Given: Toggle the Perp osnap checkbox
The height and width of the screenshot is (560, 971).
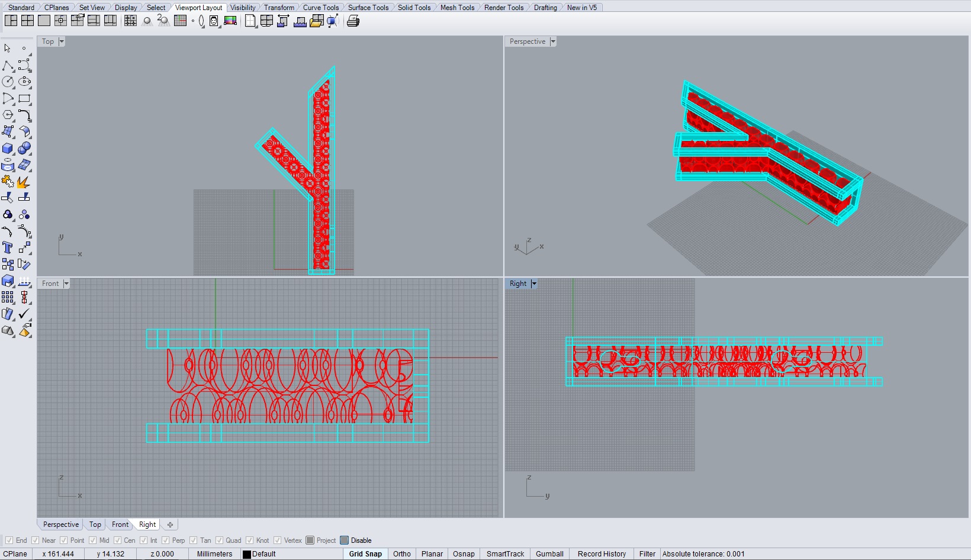Looking at the screenshot, I should pyautogui.click(x=165, y=540).
